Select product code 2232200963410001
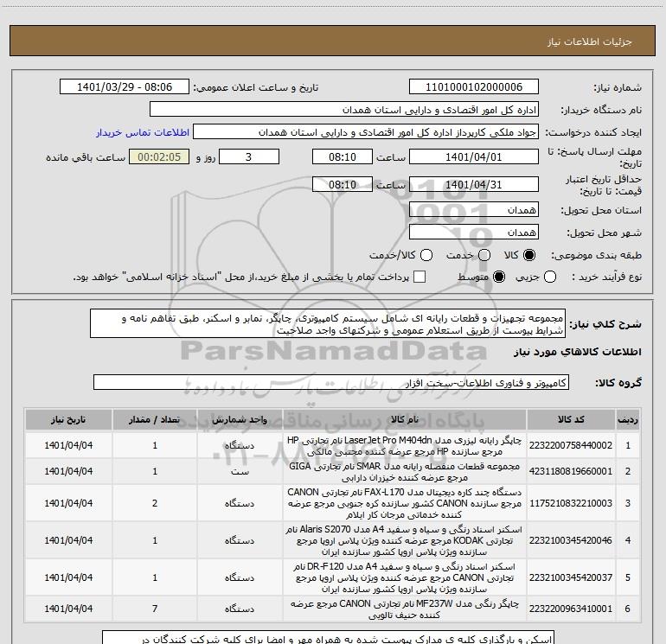Screen dimensions: 666x644 click(x=571, y=609)
